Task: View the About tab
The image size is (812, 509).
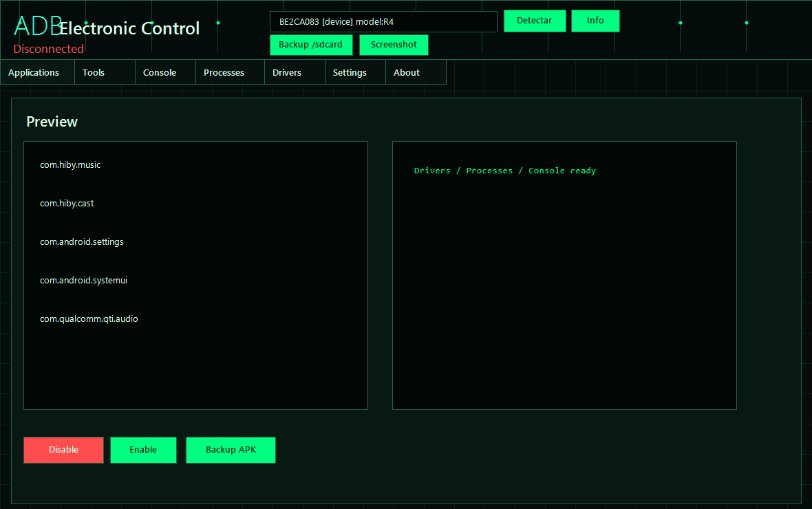Action: (416, 72)
